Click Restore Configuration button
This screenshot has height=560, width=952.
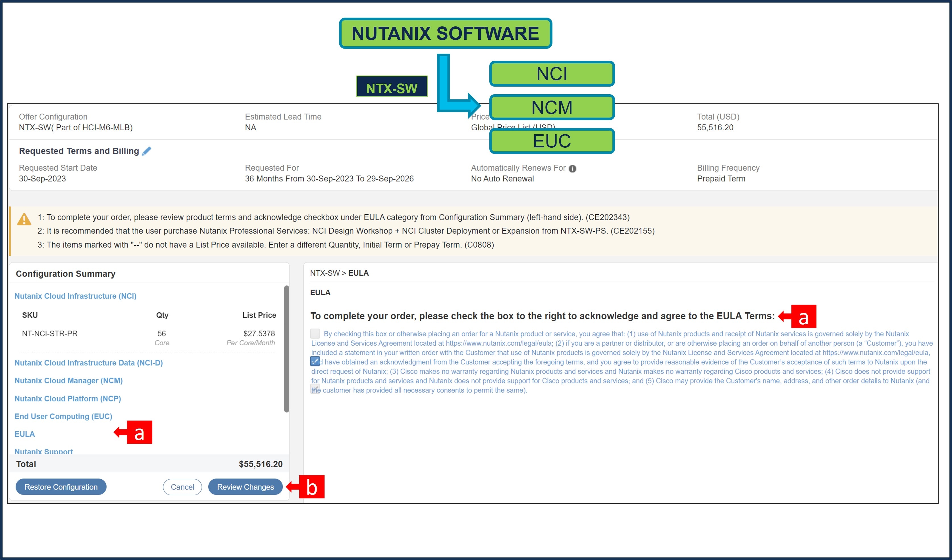(61, 487)
